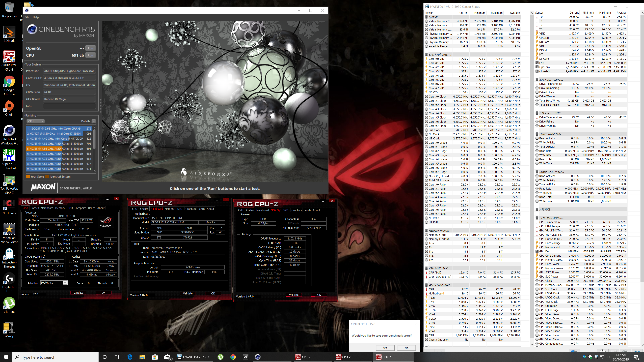
Task: Click the HWiNFO left sensor pane scrollbar
Action: [531, 179]
